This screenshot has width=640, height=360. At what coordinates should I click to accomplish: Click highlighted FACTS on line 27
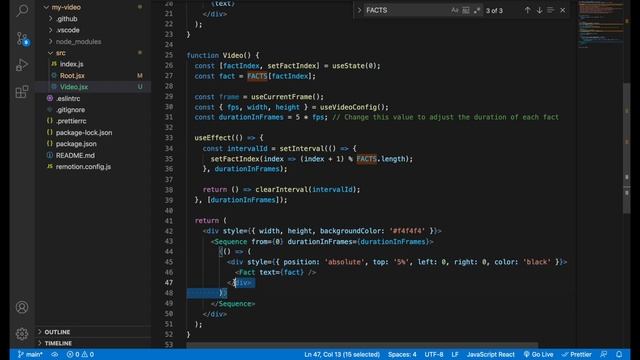[257, 76]
